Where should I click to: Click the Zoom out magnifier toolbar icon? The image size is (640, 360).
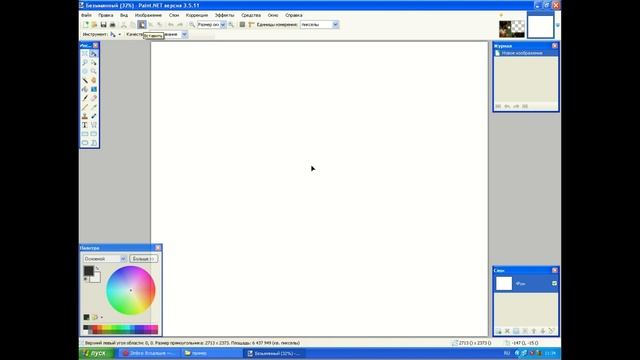tap(191, 25)
